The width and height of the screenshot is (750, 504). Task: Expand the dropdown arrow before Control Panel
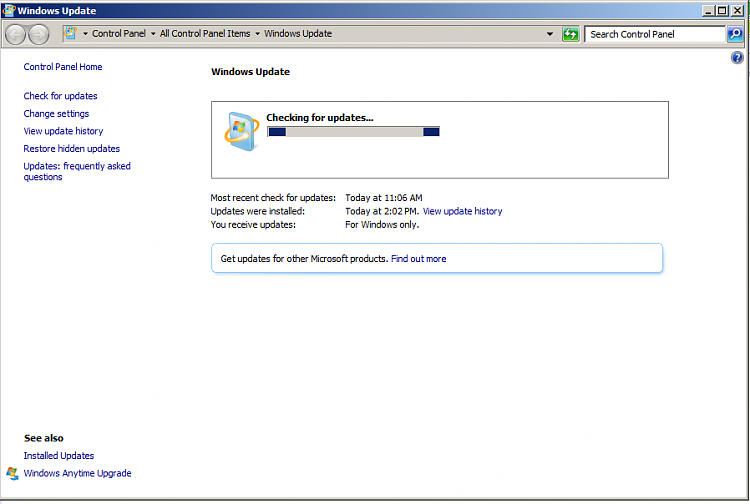(x=86, y=34)
